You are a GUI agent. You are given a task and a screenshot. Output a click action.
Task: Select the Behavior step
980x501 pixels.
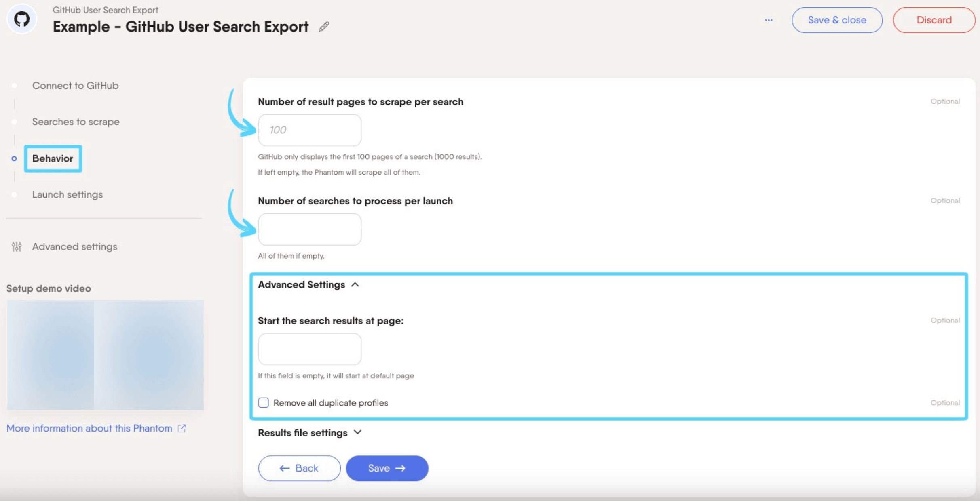click(x=53, y=158)
